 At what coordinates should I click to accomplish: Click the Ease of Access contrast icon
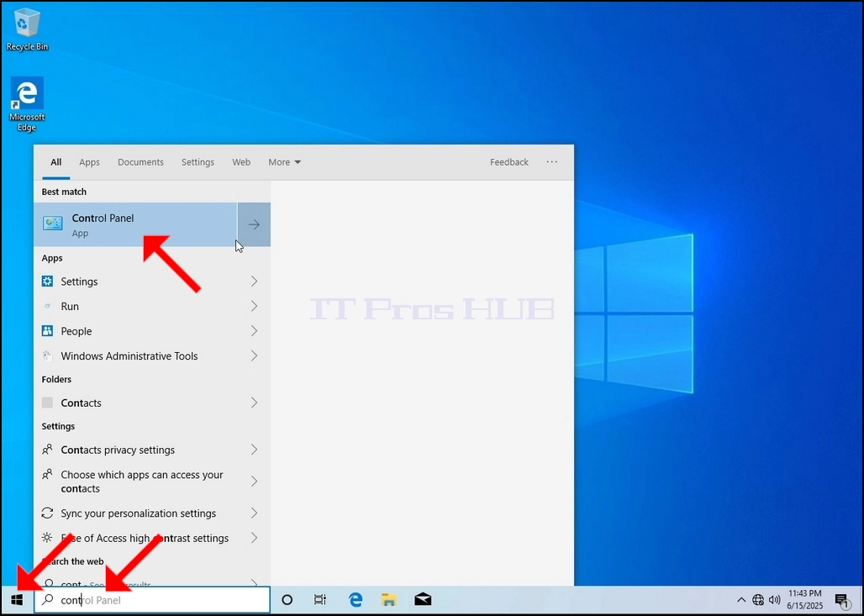[47, 538]
